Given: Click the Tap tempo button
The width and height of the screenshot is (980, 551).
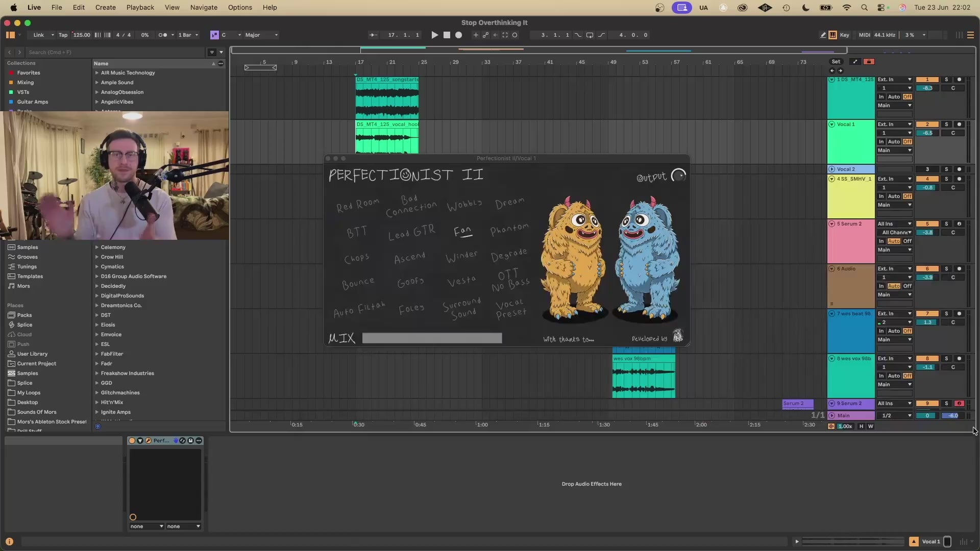Looking at the screenshot, I should [x=63, y=35].
